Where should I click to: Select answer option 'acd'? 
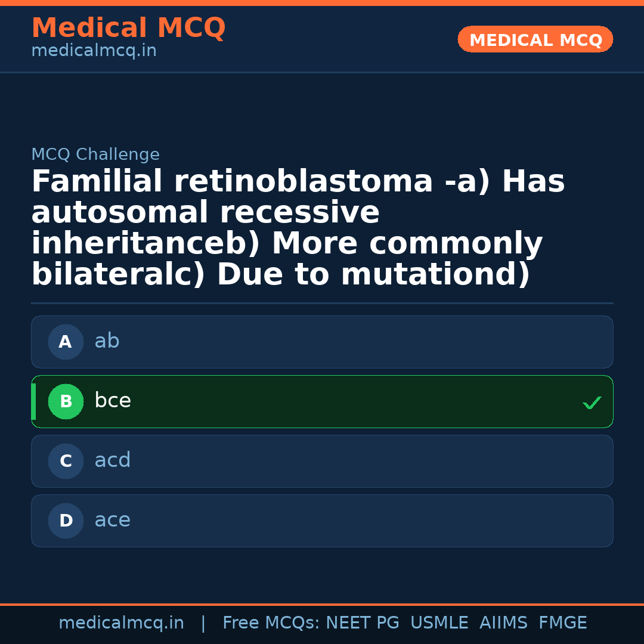click(322, 461)
